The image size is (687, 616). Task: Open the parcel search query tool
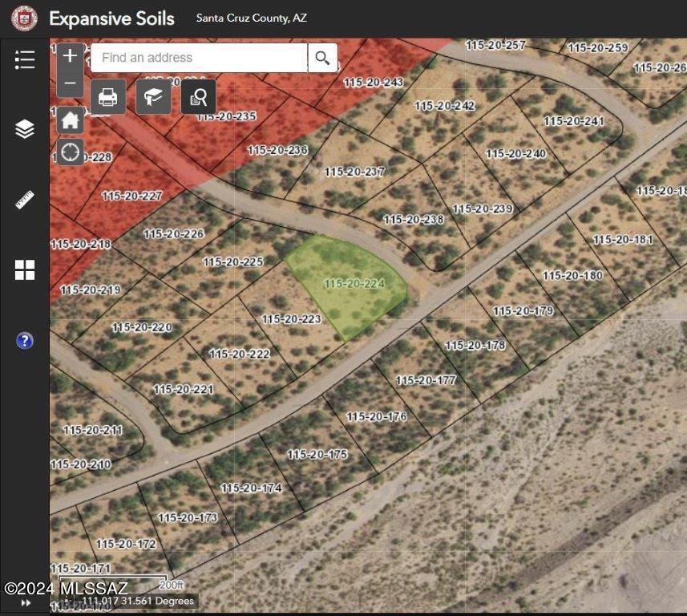pyautogui.click(x=199, y=97)
